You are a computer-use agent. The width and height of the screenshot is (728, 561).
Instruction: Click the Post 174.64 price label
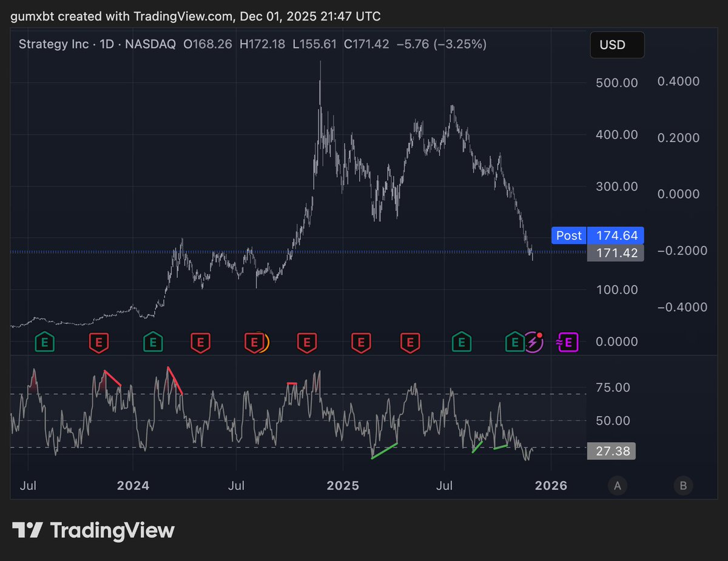click(598, 235)
